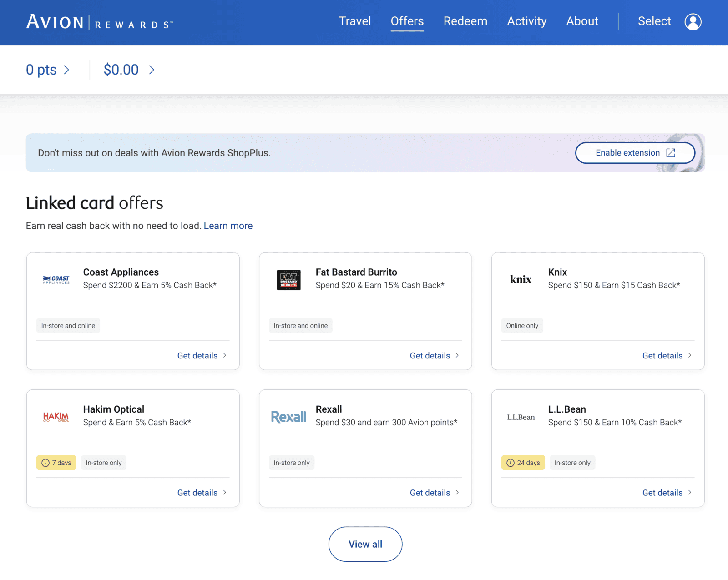Expand Get details chevron for Knix

(690, 356)
